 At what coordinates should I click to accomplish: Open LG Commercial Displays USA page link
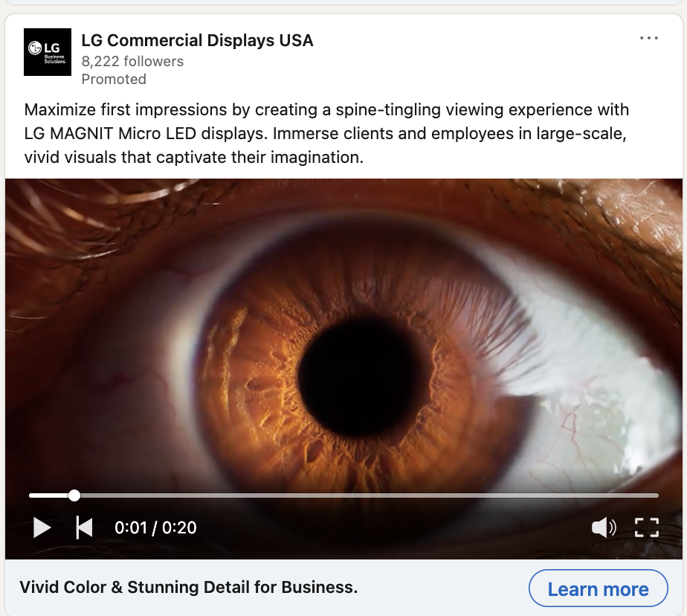point(197,40)
